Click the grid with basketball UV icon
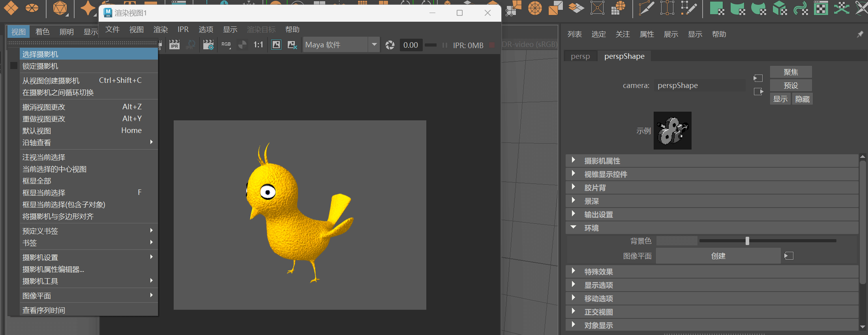868x335 pixels. (x=619, y=8)
